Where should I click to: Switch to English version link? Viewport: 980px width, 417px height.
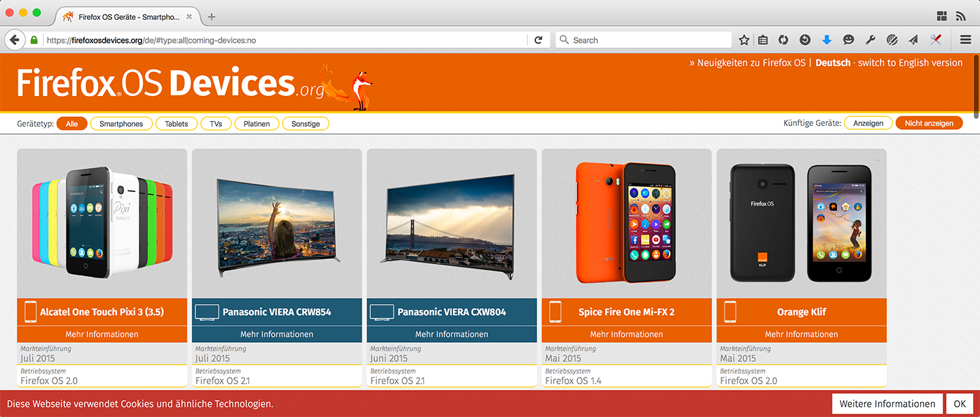pos(910,63)
